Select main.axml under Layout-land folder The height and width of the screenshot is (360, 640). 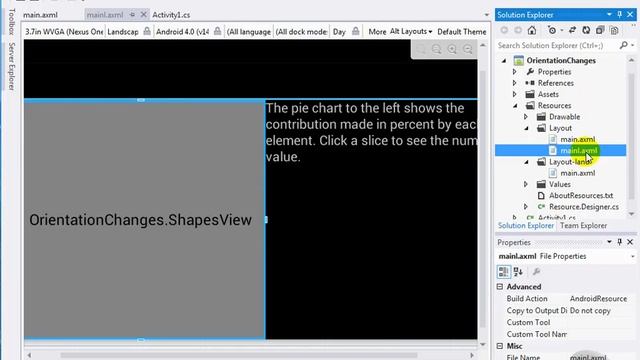tap(578, 173)
